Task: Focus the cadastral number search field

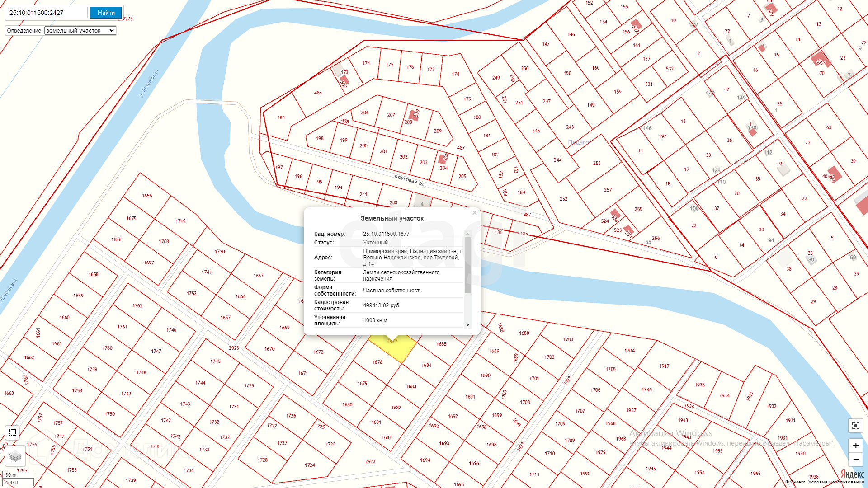Action: [x=47, y=13]
